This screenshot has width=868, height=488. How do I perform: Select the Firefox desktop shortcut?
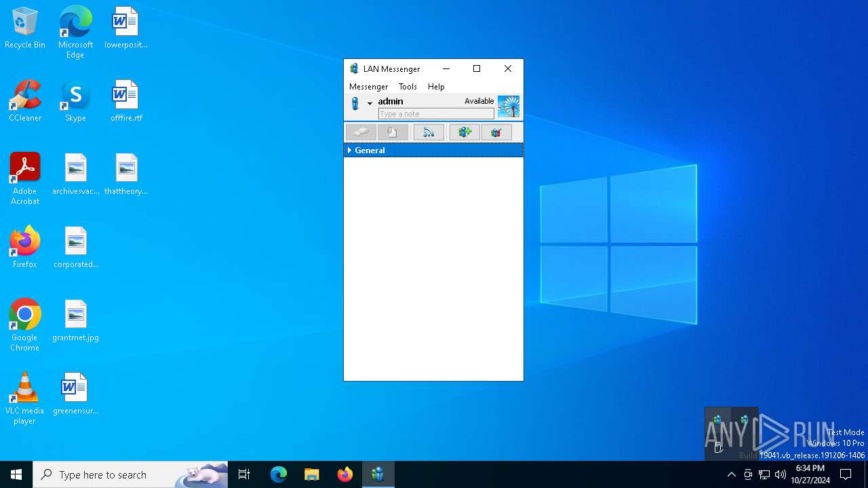coord(25,248)
